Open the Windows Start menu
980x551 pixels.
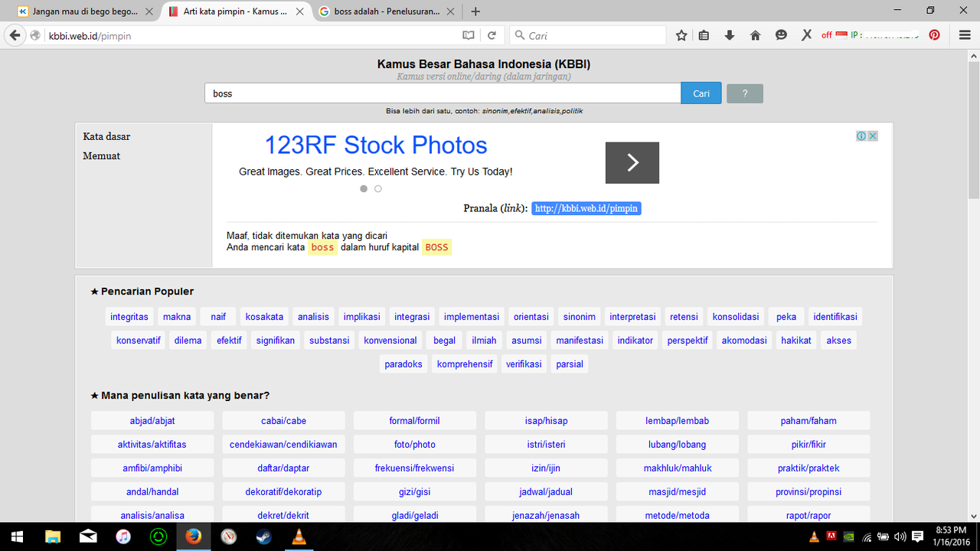(17, 536)
